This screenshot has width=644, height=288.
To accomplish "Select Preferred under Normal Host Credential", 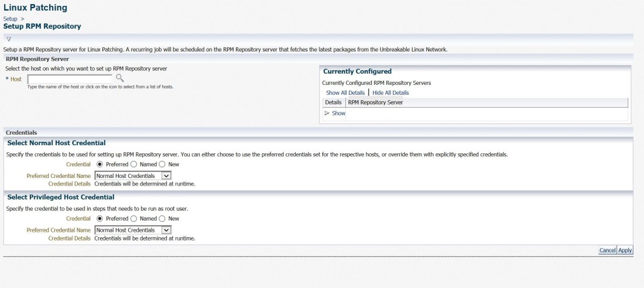I will pyautogui.click(x=100, y=164).
